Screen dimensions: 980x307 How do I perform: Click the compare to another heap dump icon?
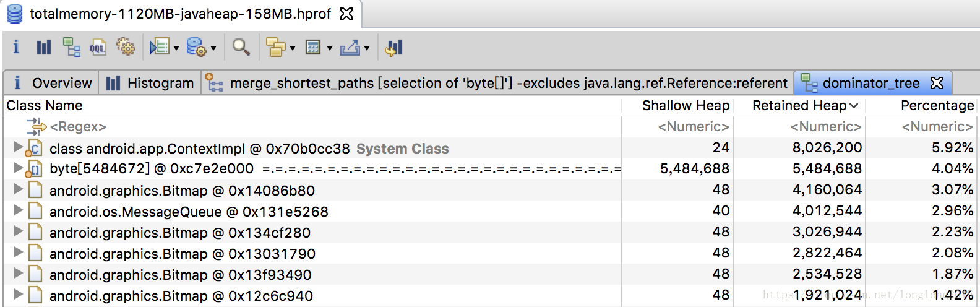pos(393,47)
